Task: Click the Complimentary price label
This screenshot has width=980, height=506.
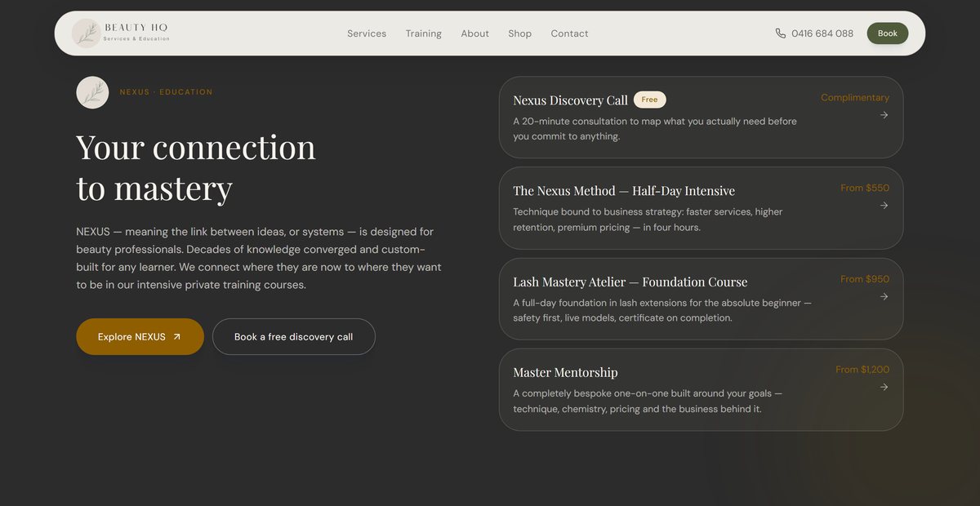Action: tap(855, 97)
